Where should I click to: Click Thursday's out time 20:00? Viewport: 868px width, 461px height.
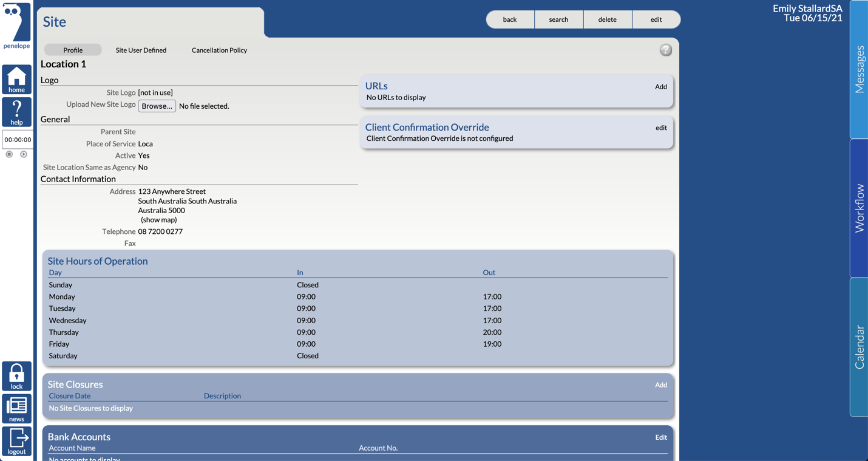coord(492,332)
